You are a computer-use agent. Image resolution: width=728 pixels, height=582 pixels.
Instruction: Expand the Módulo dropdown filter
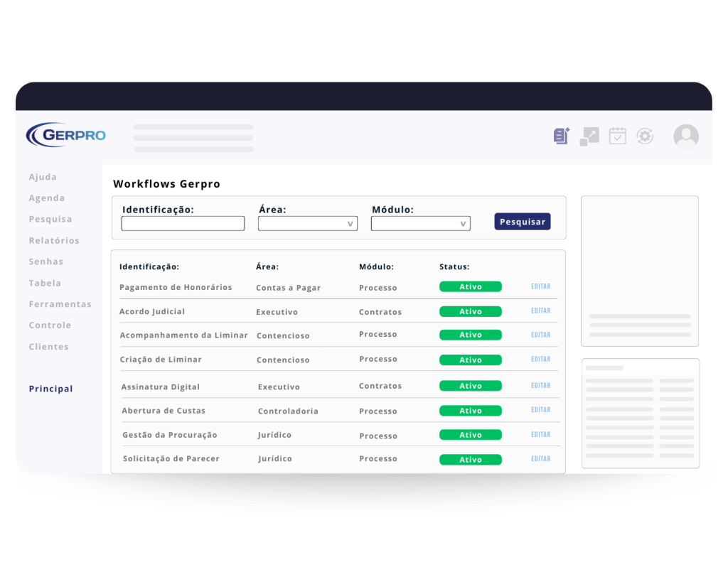click(420, 224)
